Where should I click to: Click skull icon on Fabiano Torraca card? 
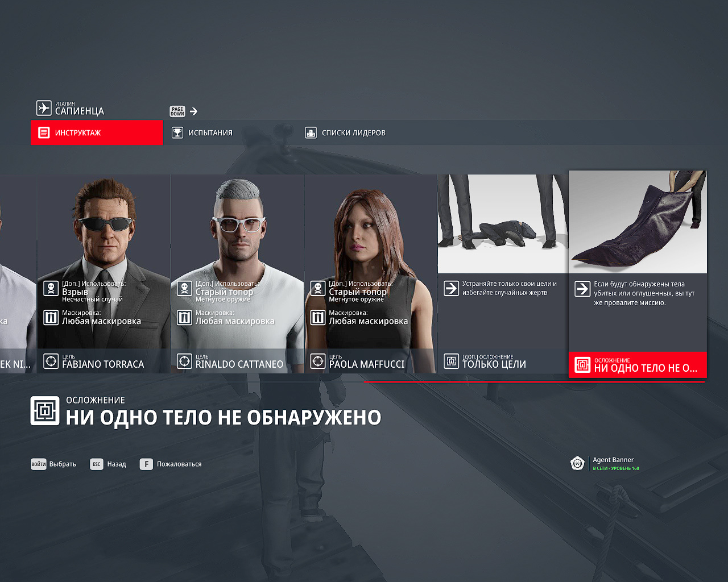51,289
